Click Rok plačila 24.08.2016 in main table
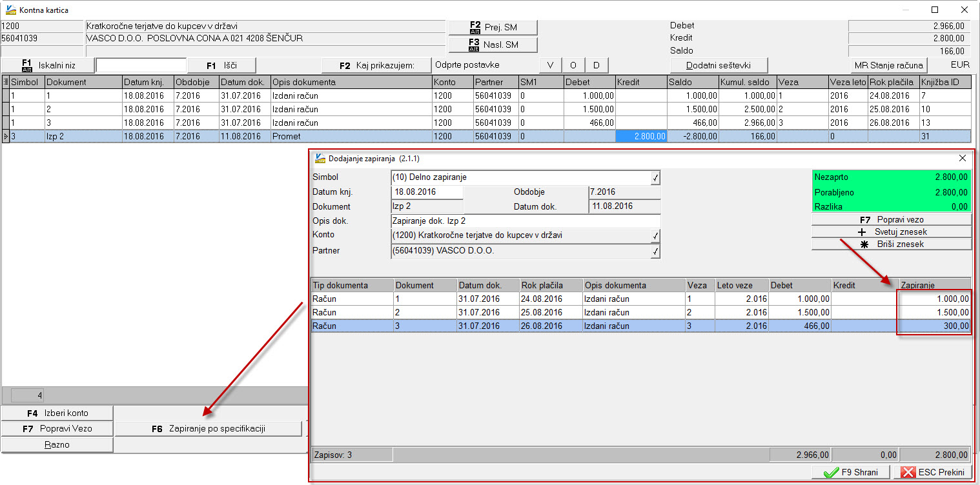The height and width of the screenshot is (485, 980). tap(893, 95)
